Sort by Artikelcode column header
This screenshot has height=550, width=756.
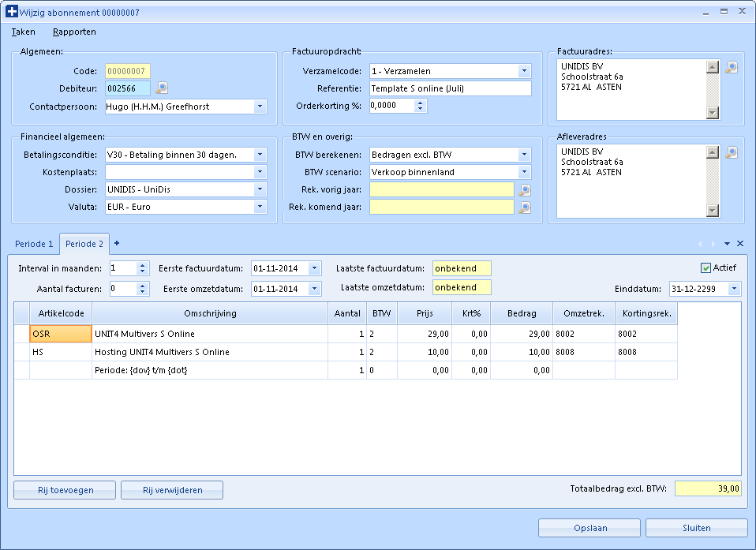tap(61, 313)
